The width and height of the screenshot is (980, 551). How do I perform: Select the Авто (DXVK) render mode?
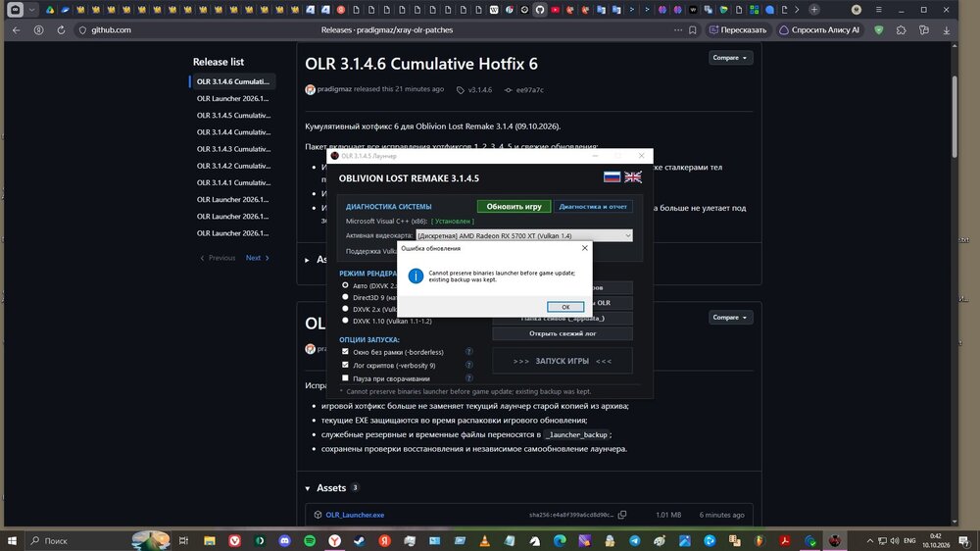(x=345, y=285)
